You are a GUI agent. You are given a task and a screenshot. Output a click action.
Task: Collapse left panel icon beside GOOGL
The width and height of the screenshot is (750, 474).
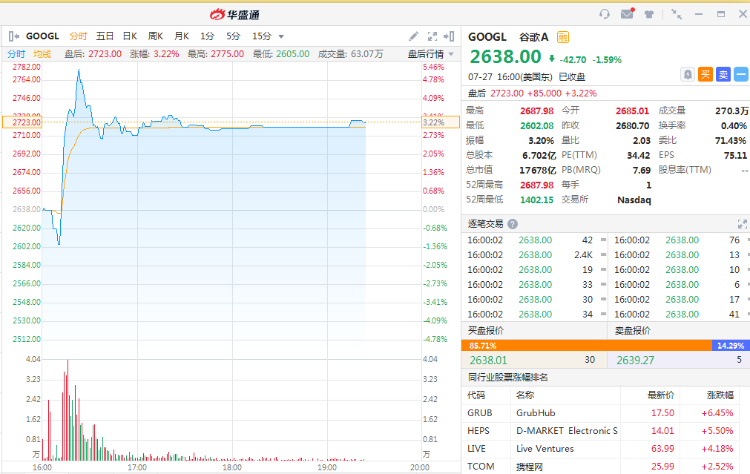[x=14, y=36]
